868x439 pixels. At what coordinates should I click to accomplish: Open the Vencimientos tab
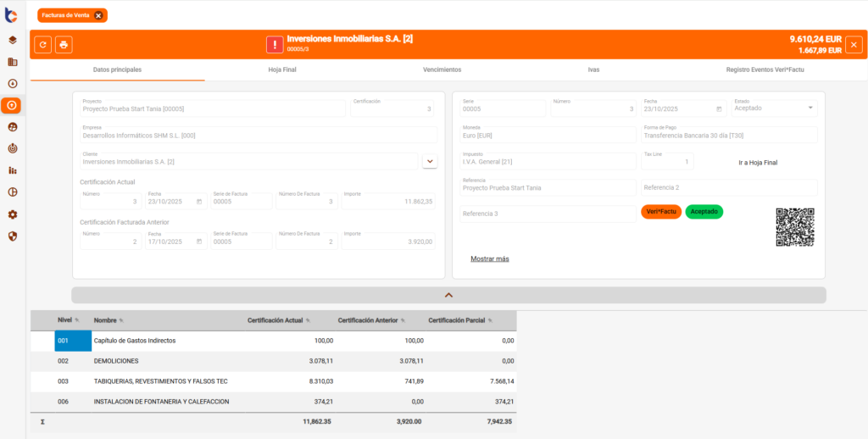tap(442, 69)
